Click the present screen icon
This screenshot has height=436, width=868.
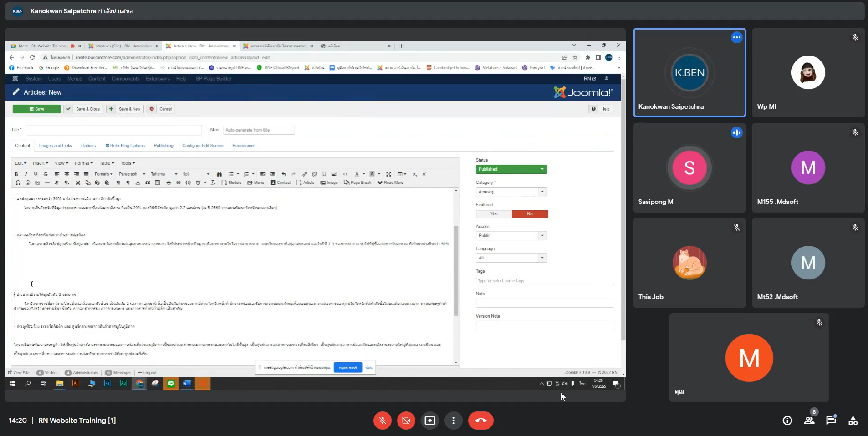[x=429, y=421]
